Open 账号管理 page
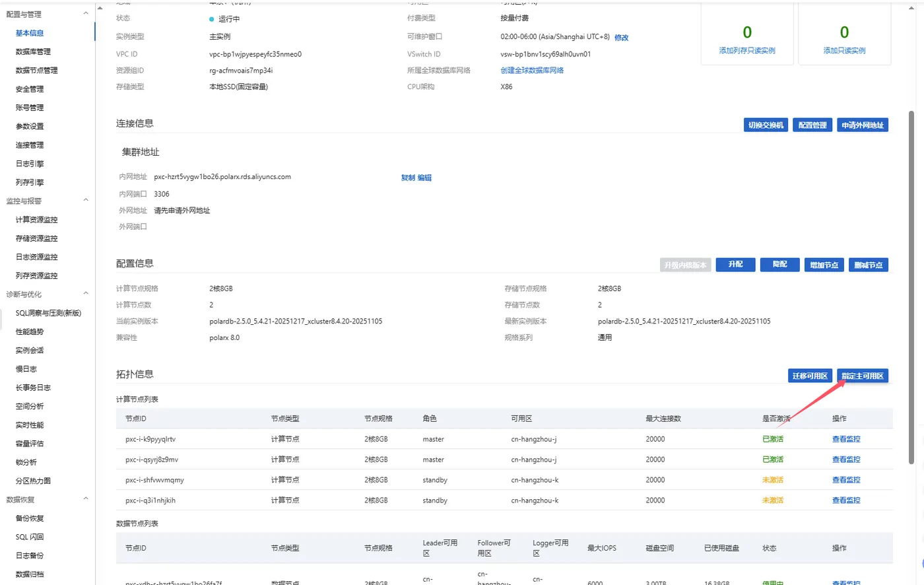The width and height of the screenshot is (924, 585). pos(30,108)
